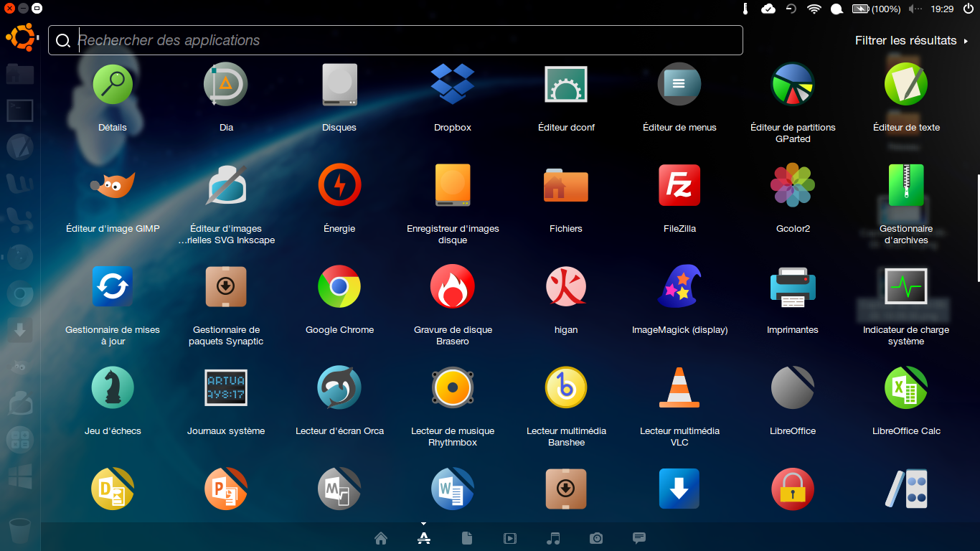This screenshot has height=551, width=980.
Task: Open Lecteur multimédia VLC
Action: point(679,387)
